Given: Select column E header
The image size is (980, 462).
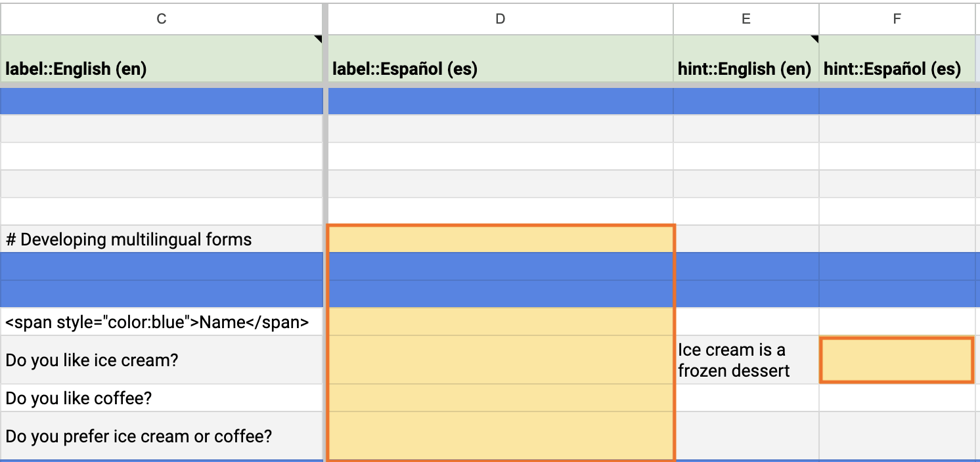Looking at the screenshot, I should pyautogui.click(x=746, y=19).
